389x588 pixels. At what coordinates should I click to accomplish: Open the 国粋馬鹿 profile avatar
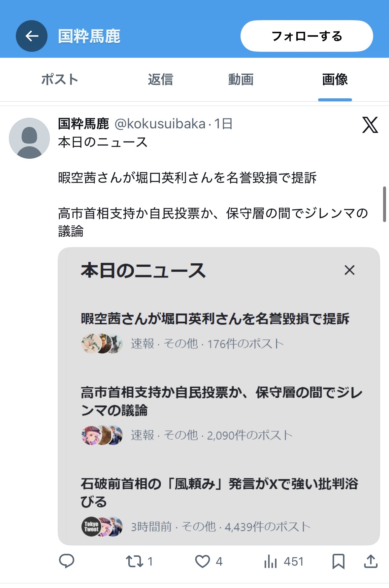click(x=29, y=138)
